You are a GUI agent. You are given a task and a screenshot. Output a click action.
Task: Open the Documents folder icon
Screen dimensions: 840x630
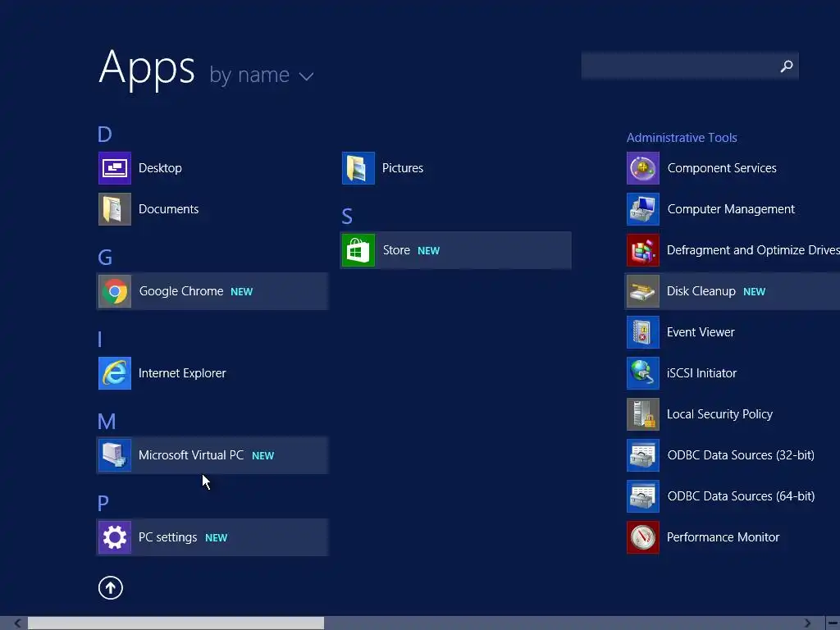(x=115, y=209)
